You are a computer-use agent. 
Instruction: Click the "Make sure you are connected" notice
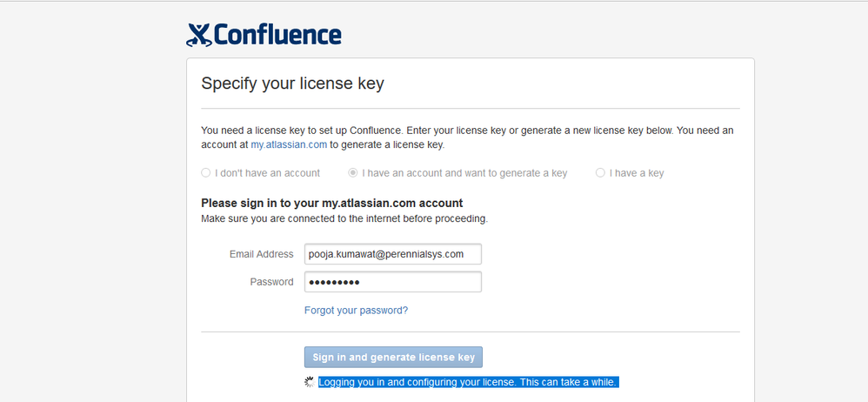click(x=344, y=218)
